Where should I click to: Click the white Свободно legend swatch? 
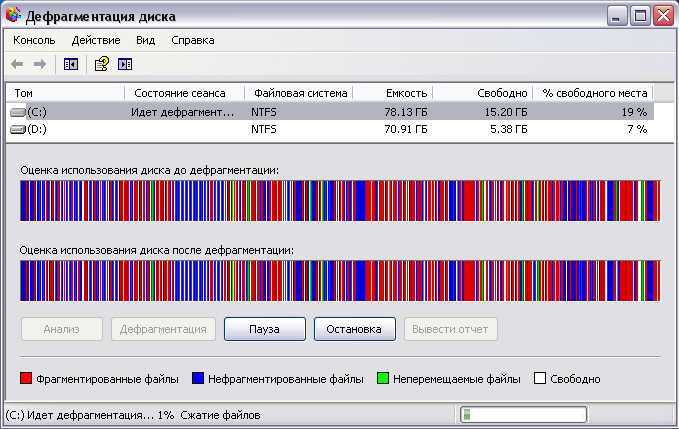(540, 378)
